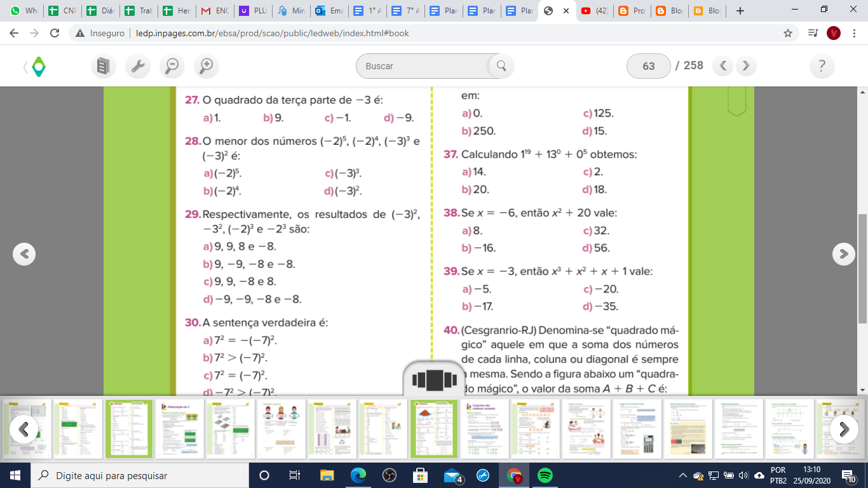Go to next page arrow beside 258
This screenshot has height=488, width=868.
pos(746,65)
